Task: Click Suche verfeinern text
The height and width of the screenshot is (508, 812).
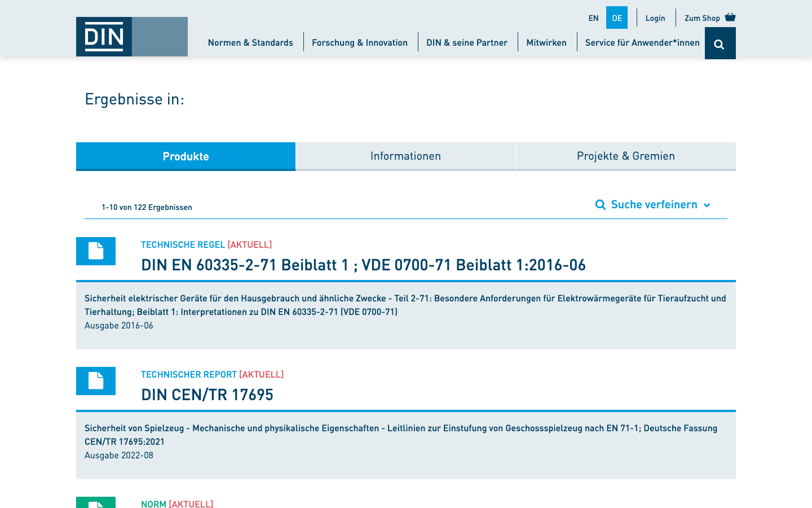Action: click(654, 204)
